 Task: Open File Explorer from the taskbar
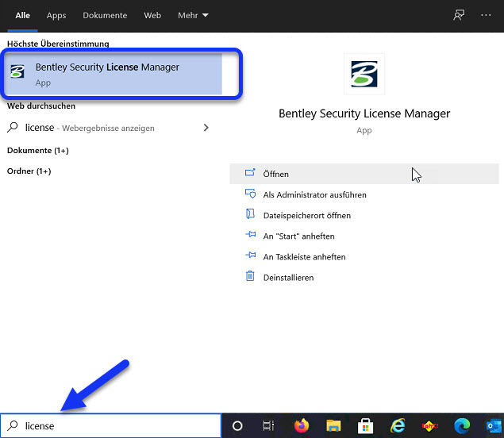click(333, 426)
